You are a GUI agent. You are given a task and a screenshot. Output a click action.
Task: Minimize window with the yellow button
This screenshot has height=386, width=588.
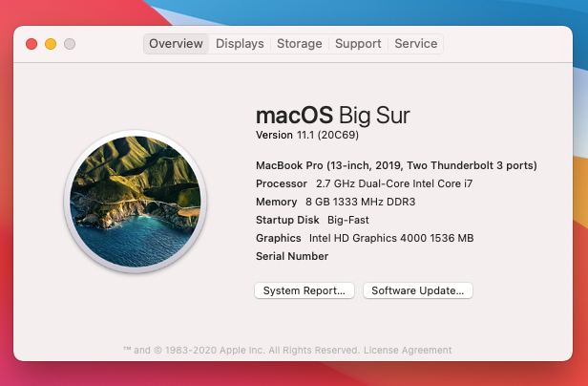pos(51,44)
